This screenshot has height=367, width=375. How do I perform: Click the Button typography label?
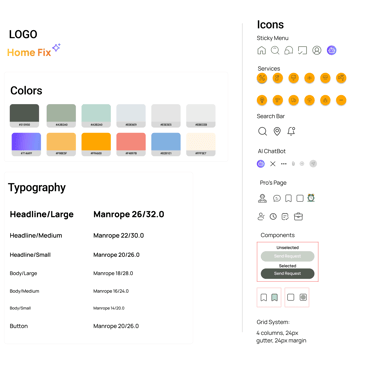[19, 326]
